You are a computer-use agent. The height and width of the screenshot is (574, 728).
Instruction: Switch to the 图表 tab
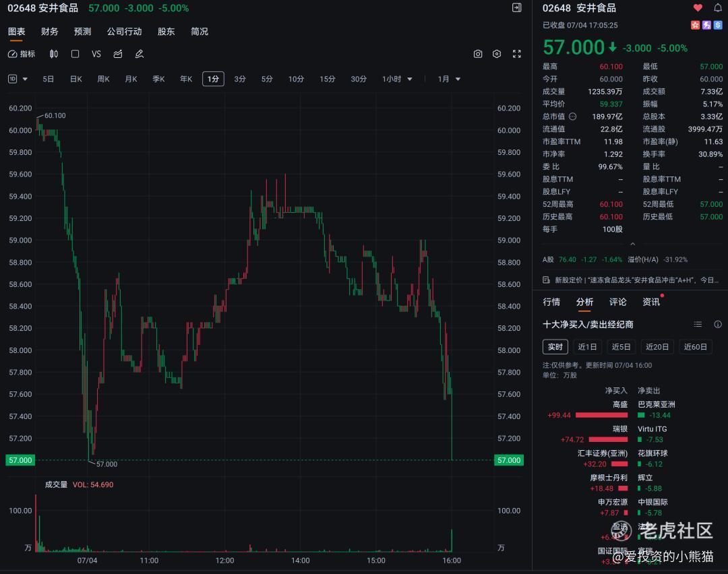pyautogui.click(x=17, y=32)
